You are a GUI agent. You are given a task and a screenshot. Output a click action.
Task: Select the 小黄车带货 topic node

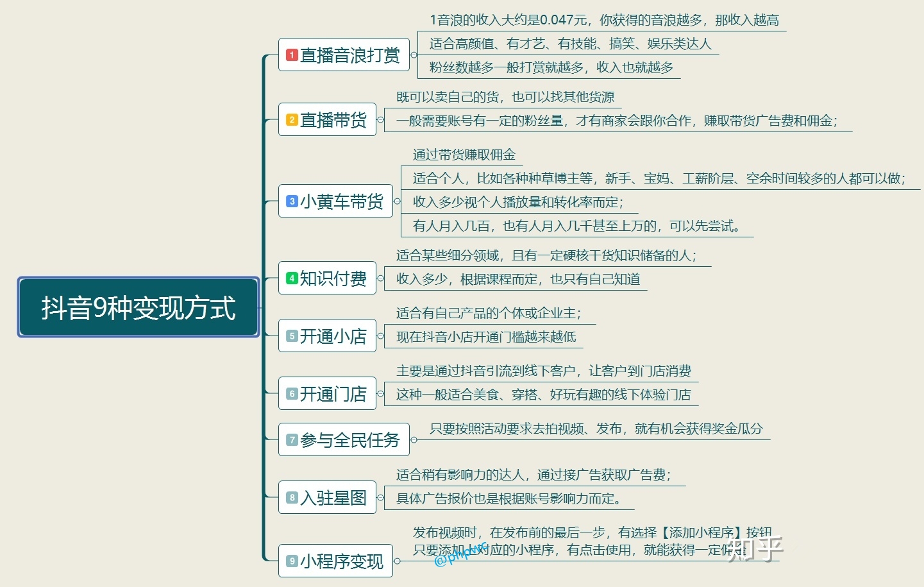pos(335,201)
